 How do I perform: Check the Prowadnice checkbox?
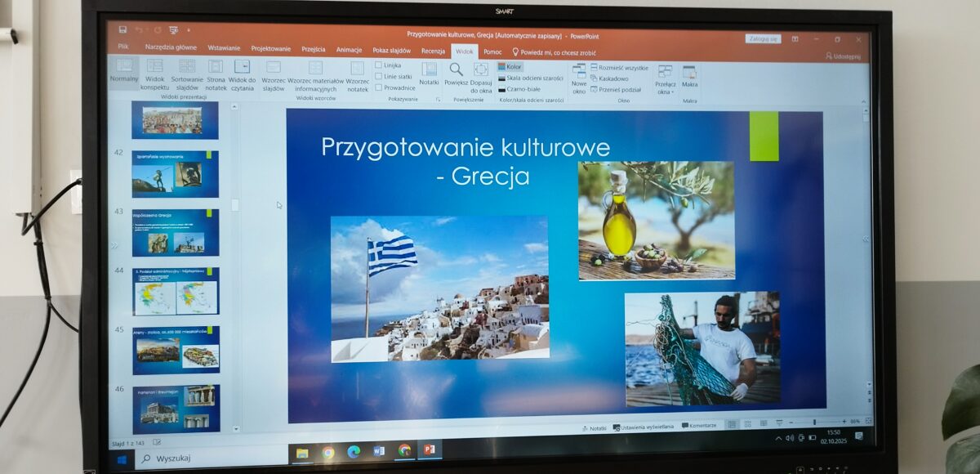pos(379,87)
